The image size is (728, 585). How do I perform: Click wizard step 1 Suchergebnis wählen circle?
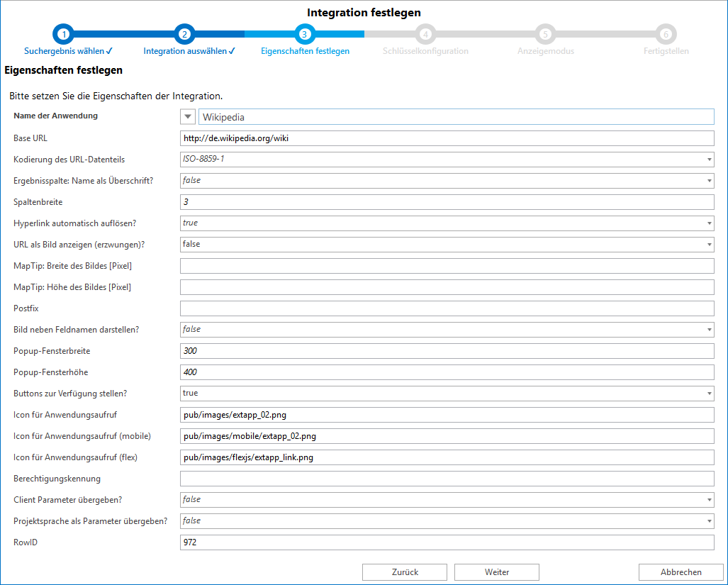[x=64, y=34]
